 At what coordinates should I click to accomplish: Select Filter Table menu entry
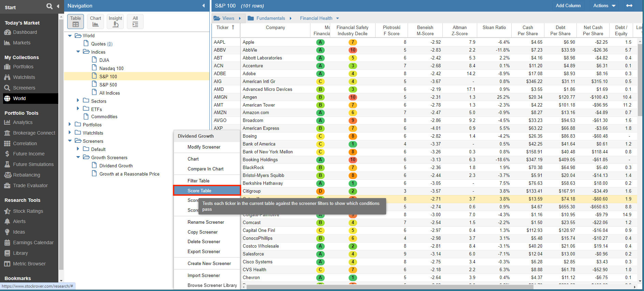click(x=207, y=181)
